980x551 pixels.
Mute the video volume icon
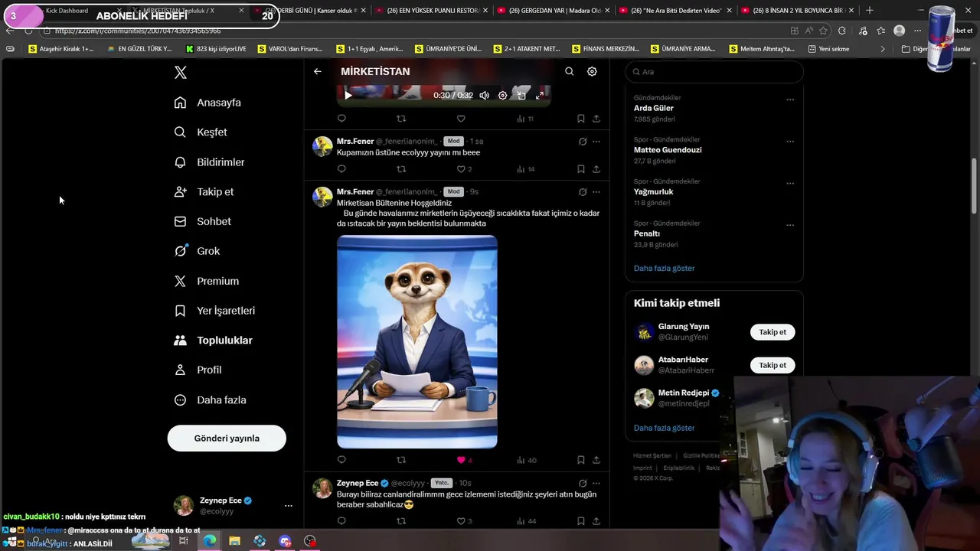click(x=485, y=96)
